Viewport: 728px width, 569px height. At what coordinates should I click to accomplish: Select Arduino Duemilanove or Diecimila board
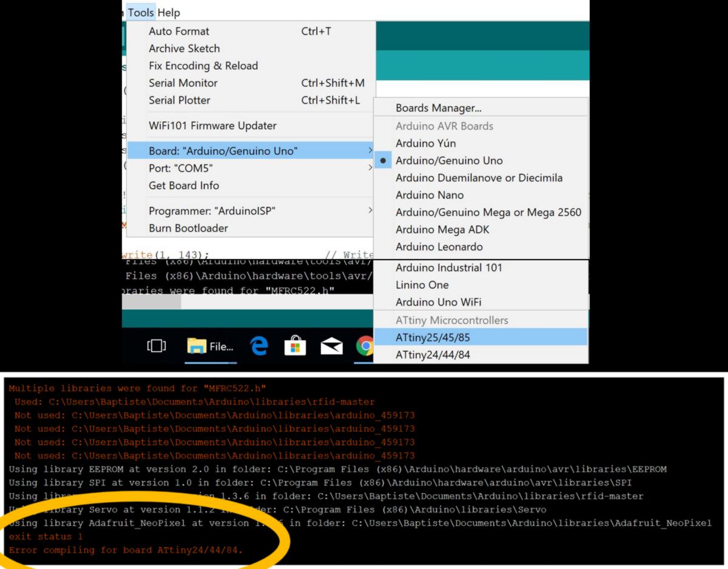pyautogui.click(x=481, y=178)
